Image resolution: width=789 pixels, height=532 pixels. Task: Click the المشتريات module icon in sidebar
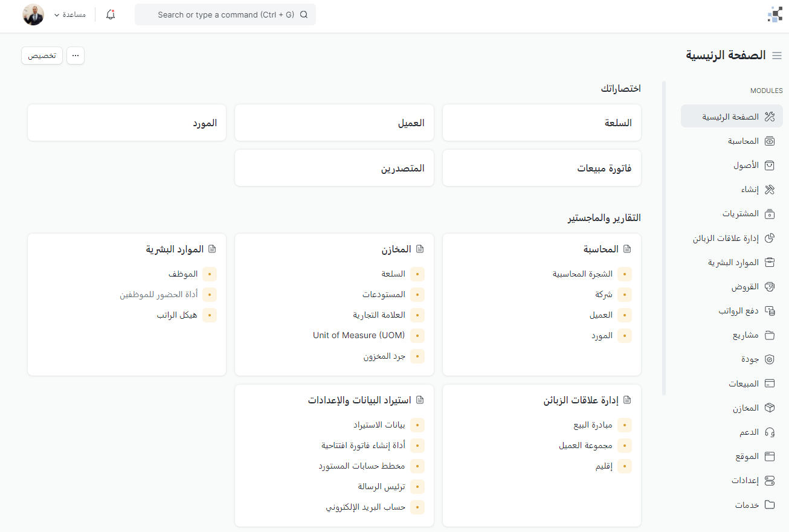[x=770, y=214]
